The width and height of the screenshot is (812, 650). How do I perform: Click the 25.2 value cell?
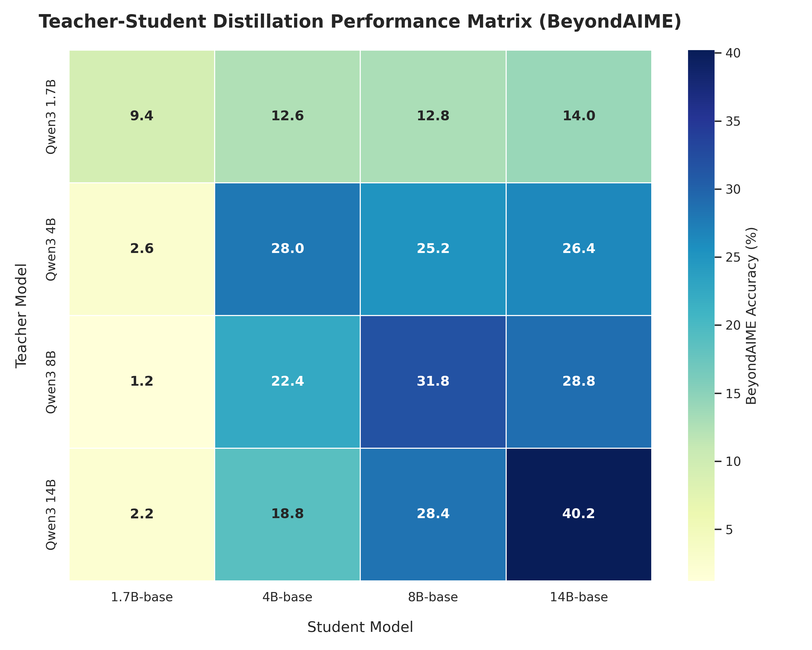click(x=433, y=249)
